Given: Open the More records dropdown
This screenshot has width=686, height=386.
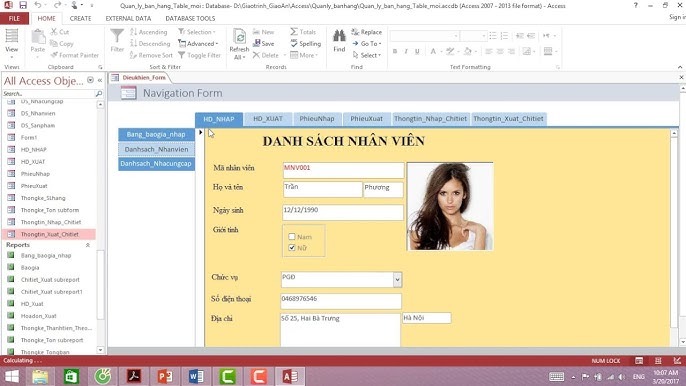Looking at the screenshot, I should pos(304,55).
